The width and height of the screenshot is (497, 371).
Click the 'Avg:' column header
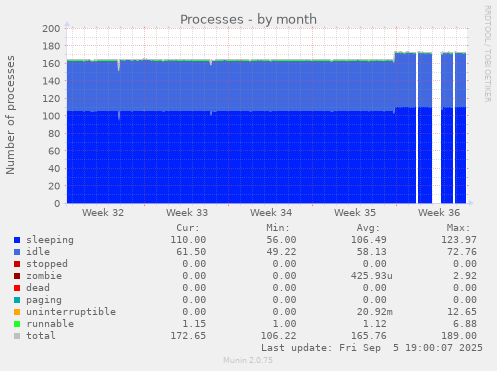pyautogui.click(x=368, y=228)
